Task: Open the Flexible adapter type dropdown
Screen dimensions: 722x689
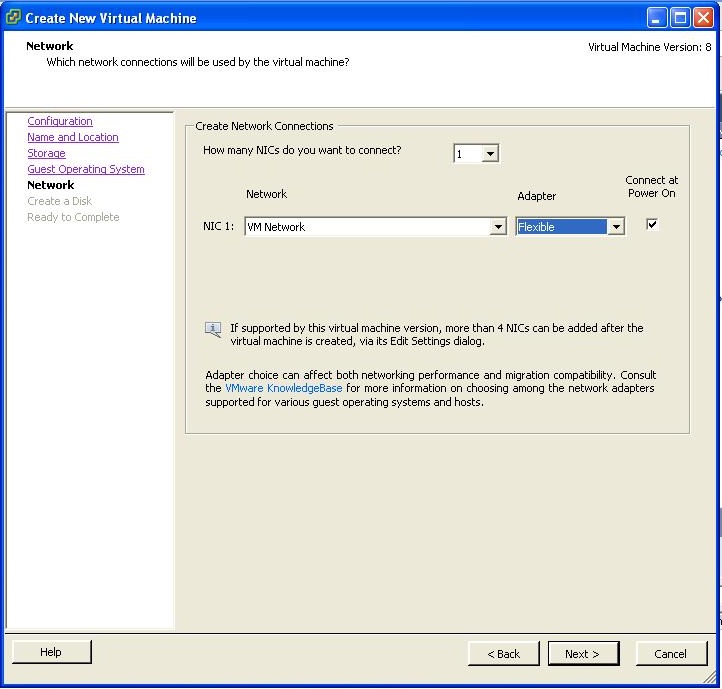Action: coord(616,227)
